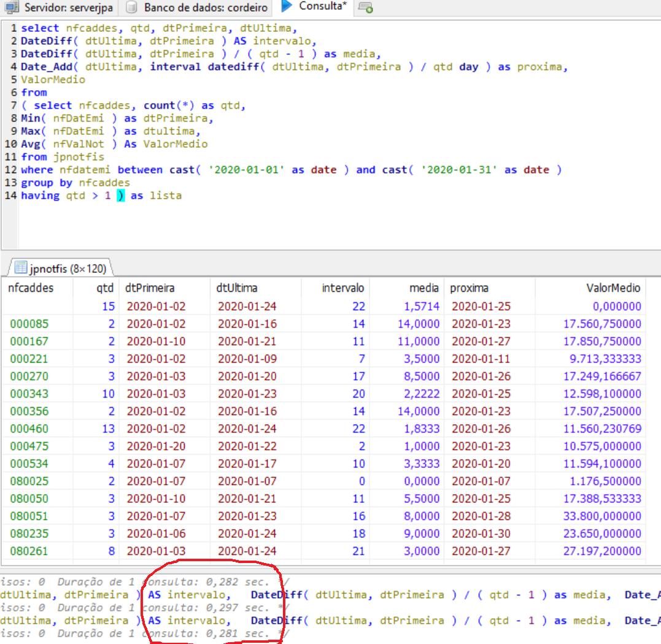Sort results by the nfcaddes column header

coord(31,288)
